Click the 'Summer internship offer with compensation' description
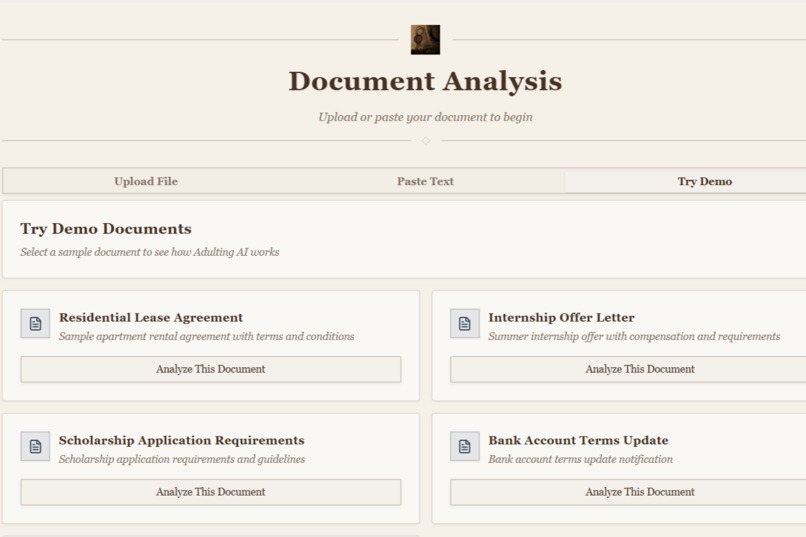This screenshot has height=537, width=806. pyautogui.click(x=634, y=336)
